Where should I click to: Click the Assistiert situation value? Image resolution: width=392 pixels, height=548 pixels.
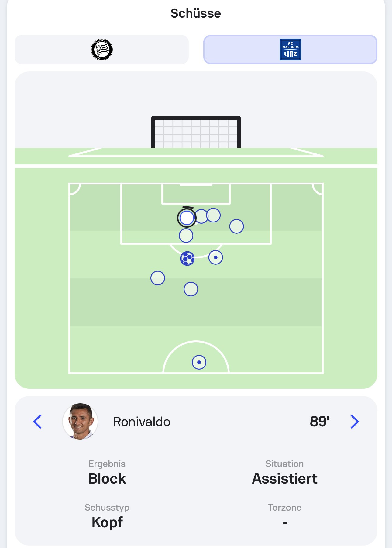285,479
